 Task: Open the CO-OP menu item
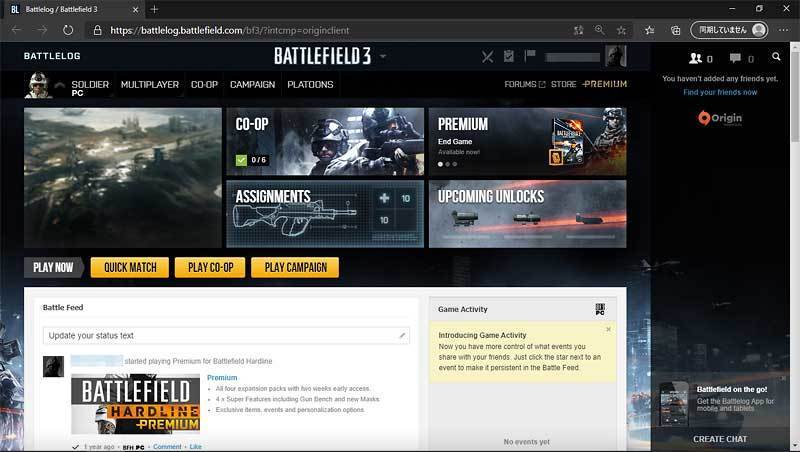pyautogui.click(x=204, y=85)
